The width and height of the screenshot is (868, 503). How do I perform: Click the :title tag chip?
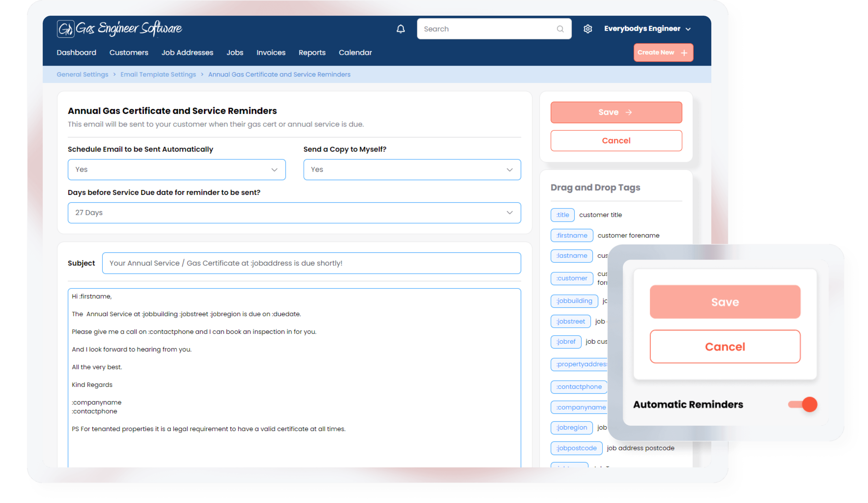point(562,215)
